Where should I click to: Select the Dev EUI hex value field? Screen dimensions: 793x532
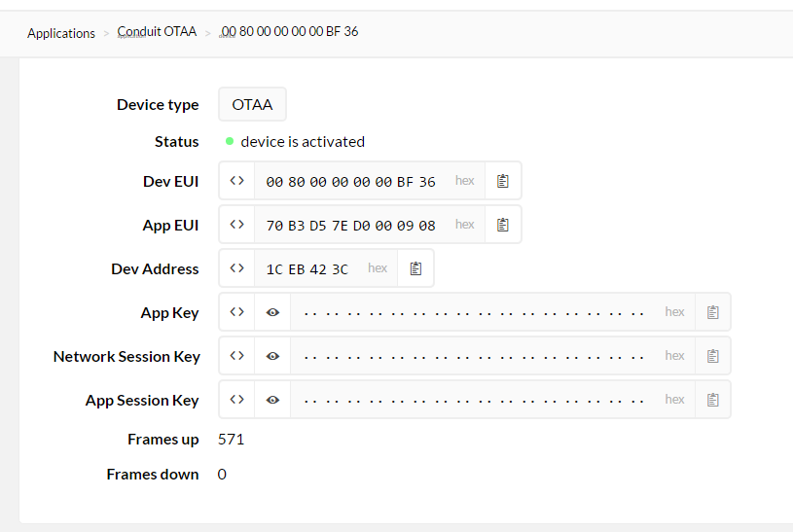pos(350,182)
